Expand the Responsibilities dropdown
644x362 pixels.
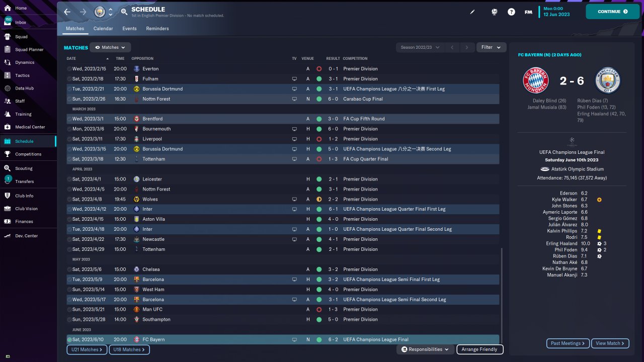426,349
